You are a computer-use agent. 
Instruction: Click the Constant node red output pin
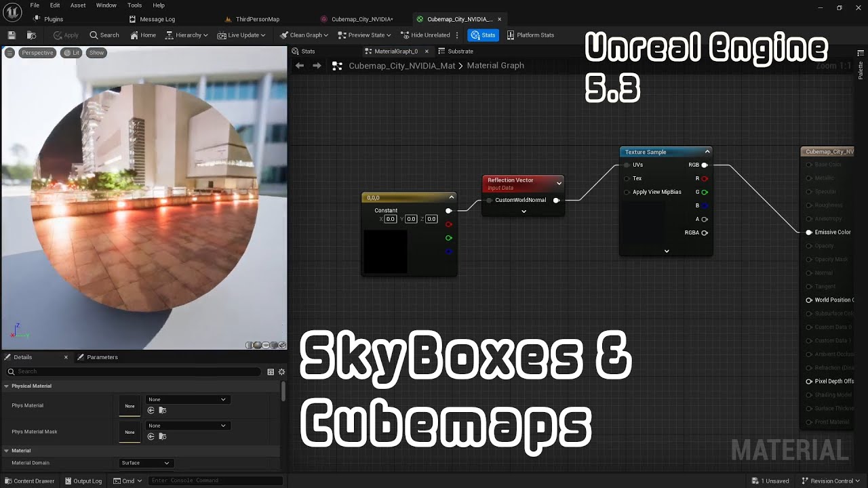[448, 224]
